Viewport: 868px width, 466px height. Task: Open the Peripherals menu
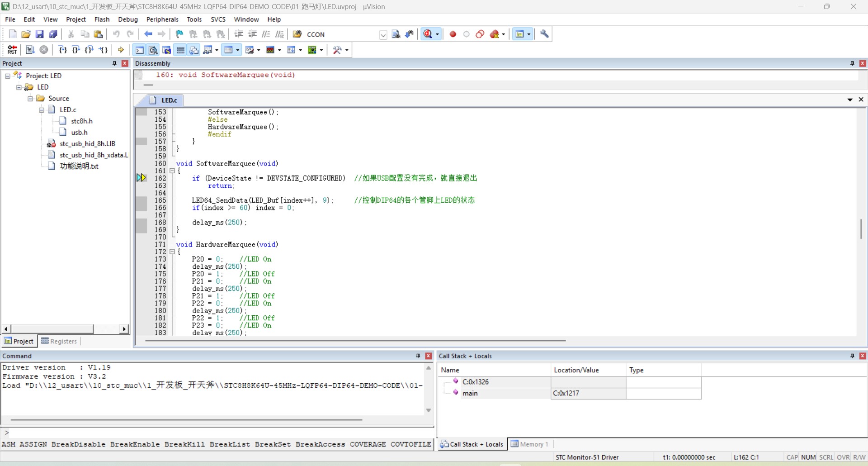[x=162, y=19]
